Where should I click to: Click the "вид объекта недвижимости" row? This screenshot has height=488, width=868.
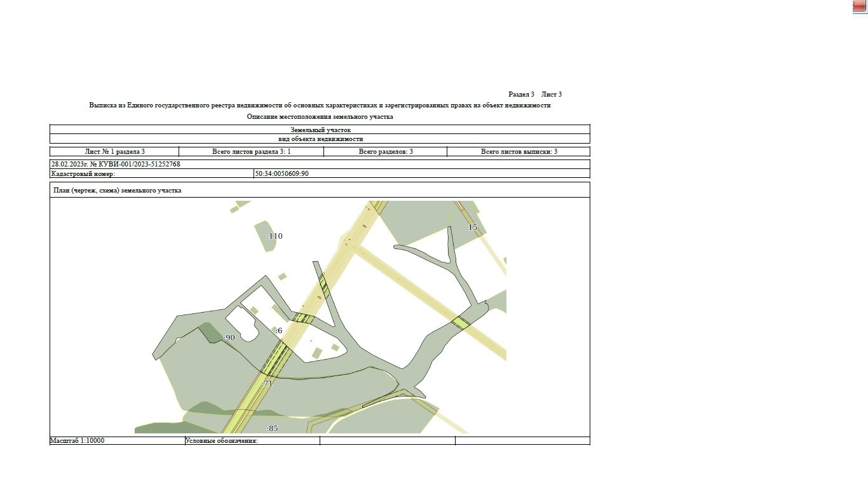point(320,139)
